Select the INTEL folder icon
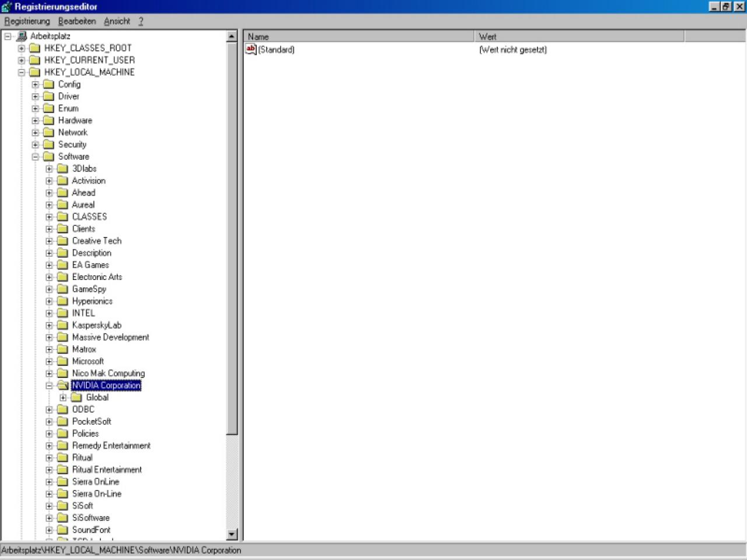Screen dimensions: 747x560 [x=63, y=313]
